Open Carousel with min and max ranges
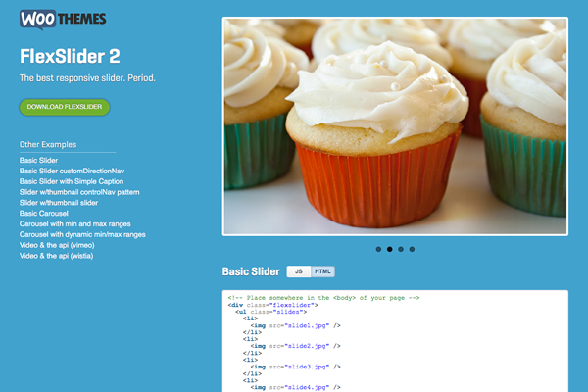 pos(75,224)
